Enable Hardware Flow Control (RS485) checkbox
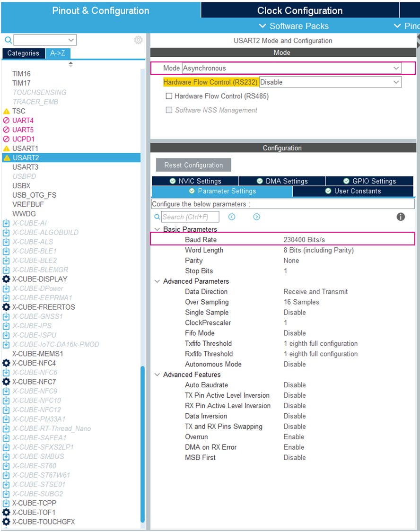This screenshot has width=420, height=532. coord(169,96)
